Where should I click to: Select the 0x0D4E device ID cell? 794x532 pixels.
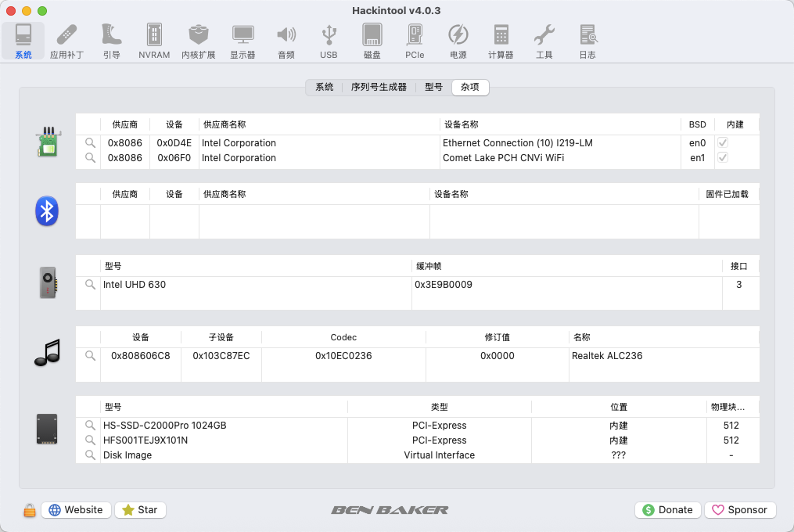point(174,143)
